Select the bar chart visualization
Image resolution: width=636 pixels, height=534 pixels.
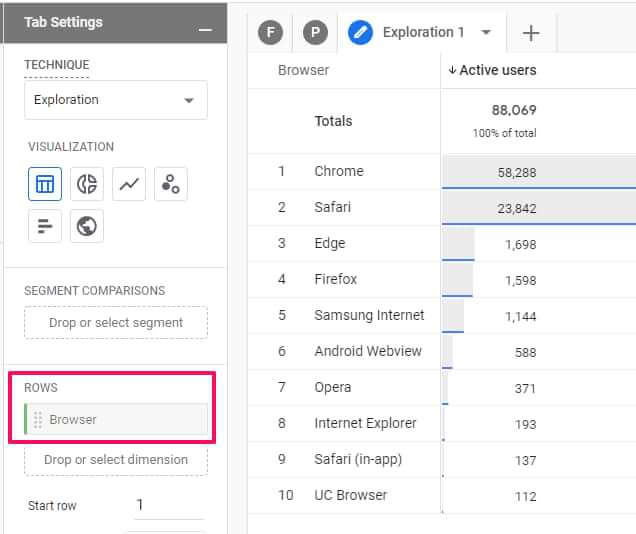[45, 226]
